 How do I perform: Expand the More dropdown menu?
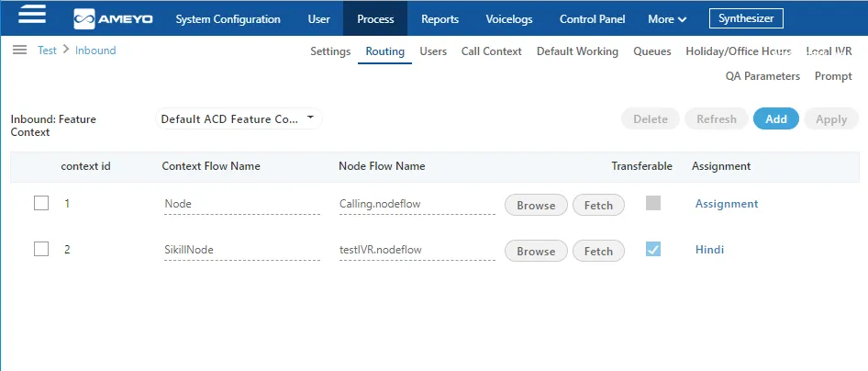tap(667, 19)
